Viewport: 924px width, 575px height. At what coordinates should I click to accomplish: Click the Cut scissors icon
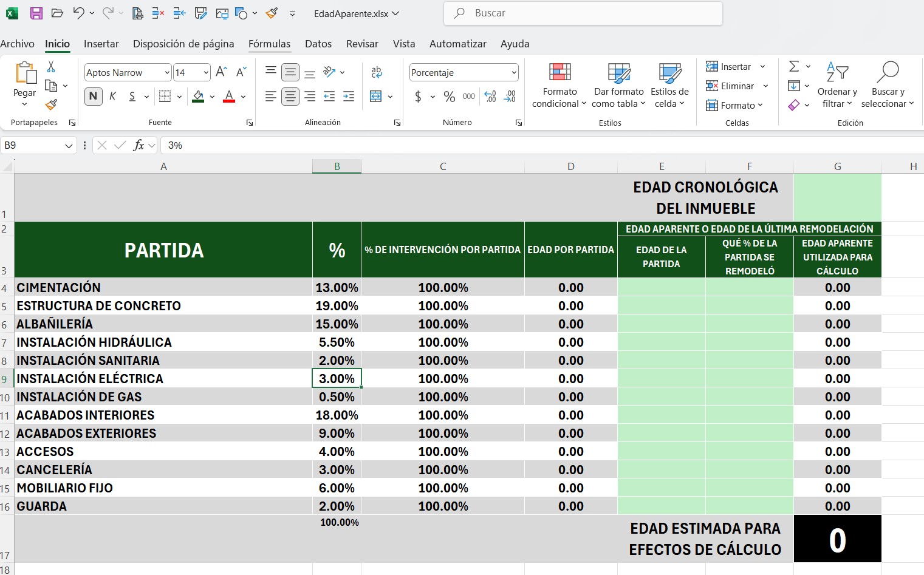tap(51, 67)
